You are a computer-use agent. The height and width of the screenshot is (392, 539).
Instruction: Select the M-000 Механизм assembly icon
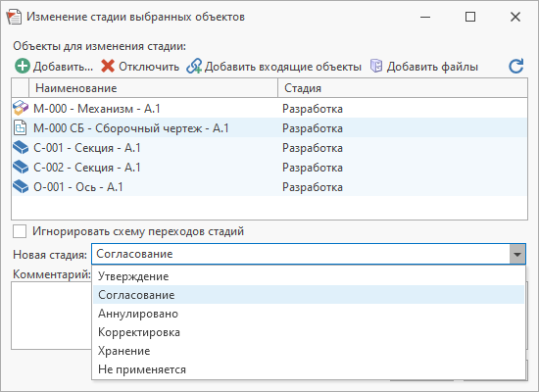[x=21, y=108]
